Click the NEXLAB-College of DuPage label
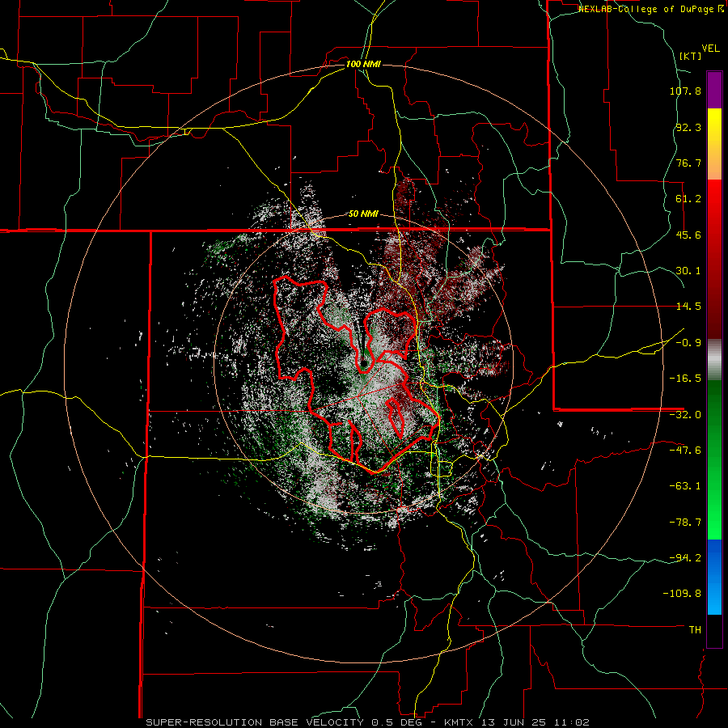Viewport: 728px width, 728px height. click(648, 9)
